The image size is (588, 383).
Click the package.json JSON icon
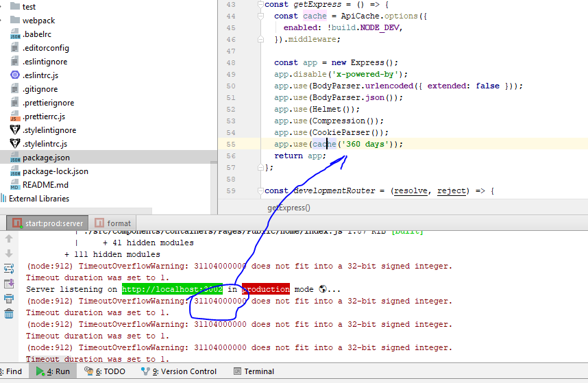(15, 158)
